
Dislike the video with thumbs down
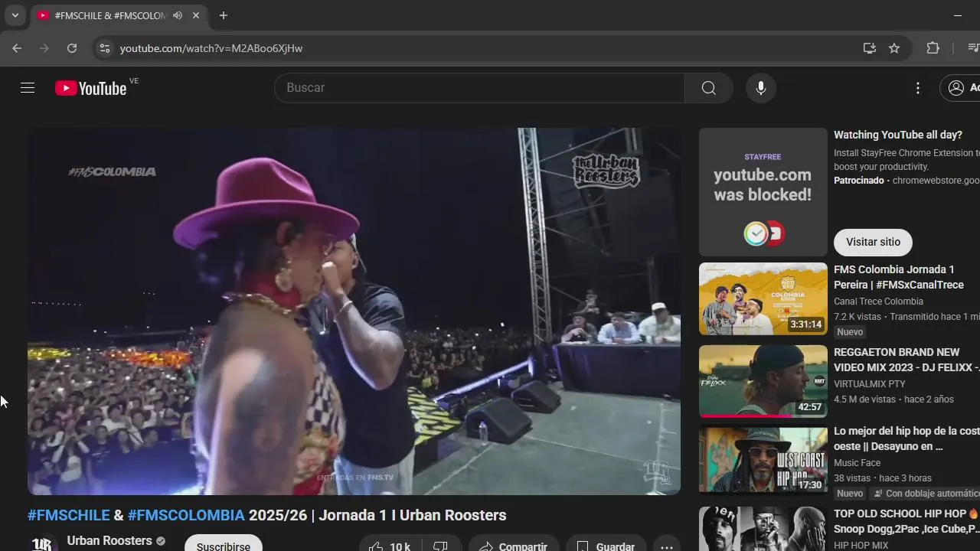click(x=440, y=543)
